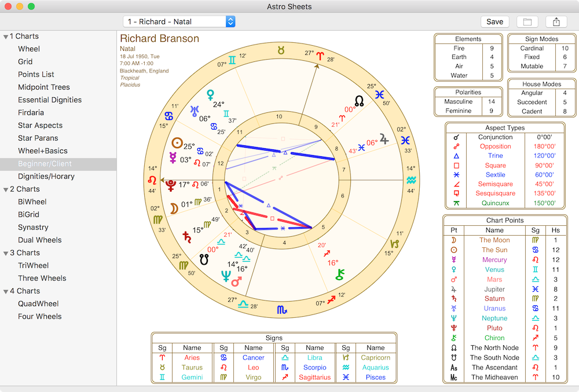Select BiWheel under 2 Charts

coord(32,202)
